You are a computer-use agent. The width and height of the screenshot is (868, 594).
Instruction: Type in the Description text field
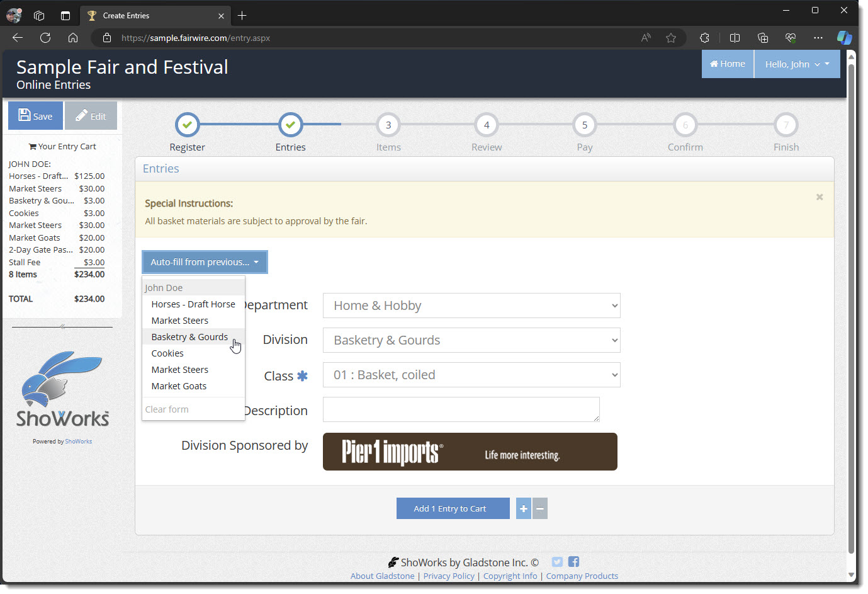click(461, 409)
